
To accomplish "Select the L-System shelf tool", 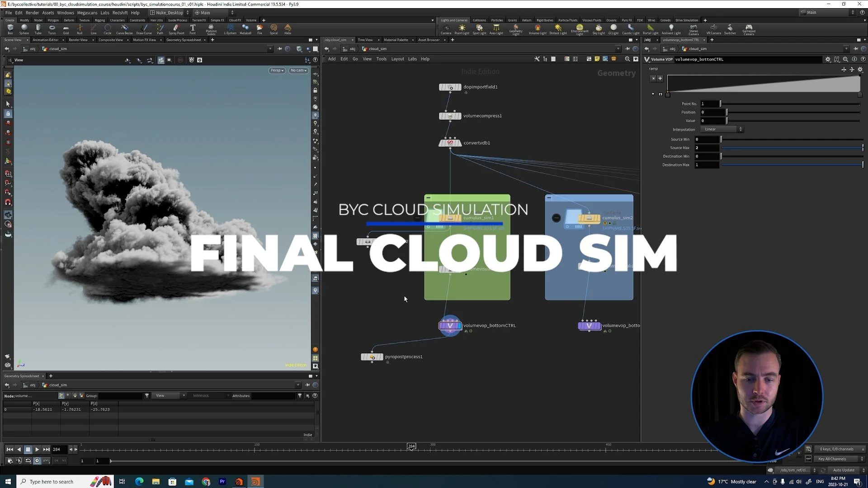I will (230, 29).
